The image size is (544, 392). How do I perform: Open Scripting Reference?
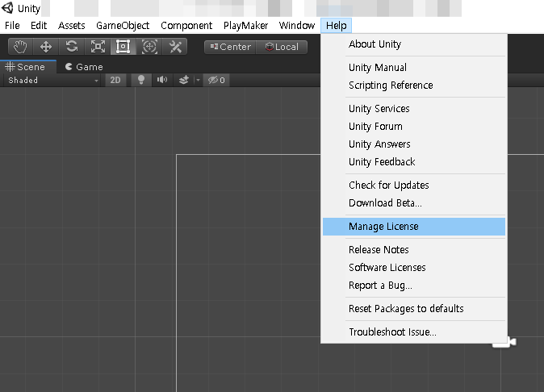(414, 85)
